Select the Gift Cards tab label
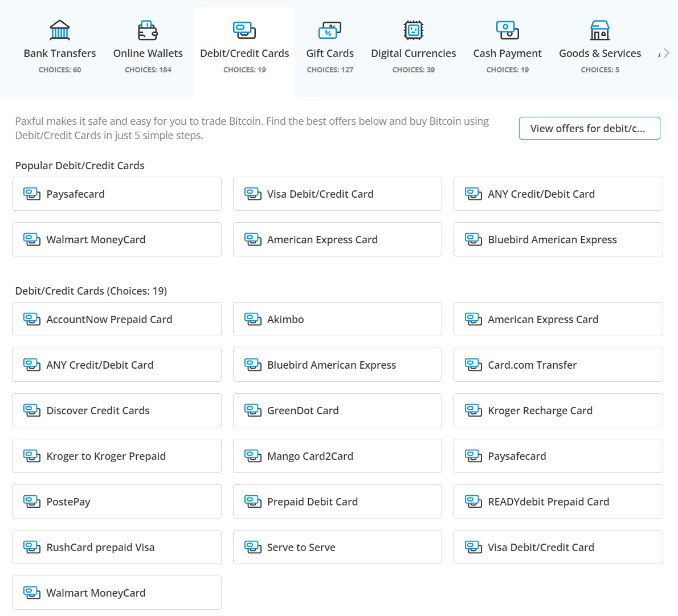 330,53
